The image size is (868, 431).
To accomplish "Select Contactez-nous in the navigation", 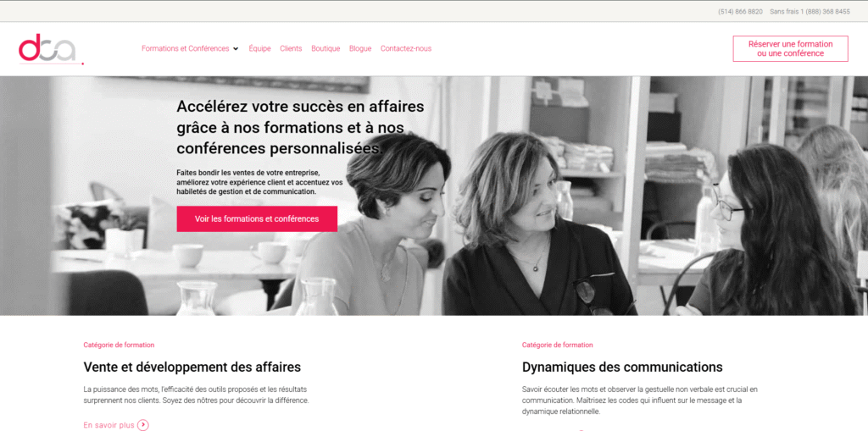I will (406, 48).
